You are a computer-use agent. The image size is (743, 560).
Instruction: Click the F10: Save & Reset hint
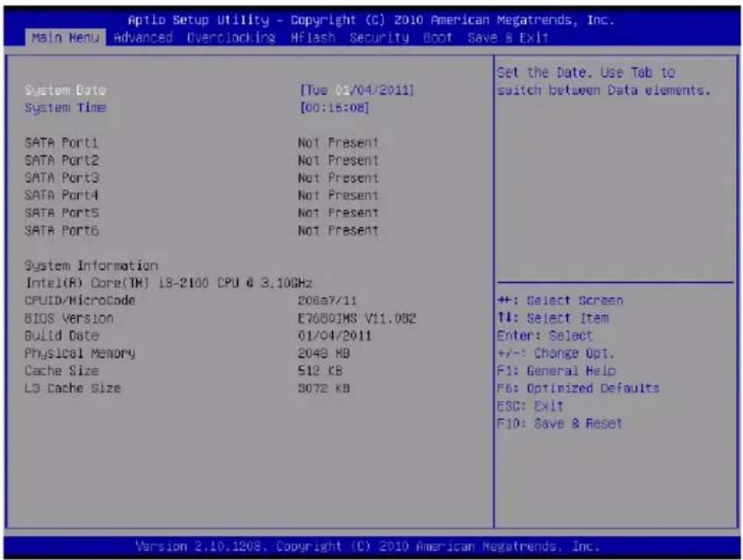coord(559,424)
